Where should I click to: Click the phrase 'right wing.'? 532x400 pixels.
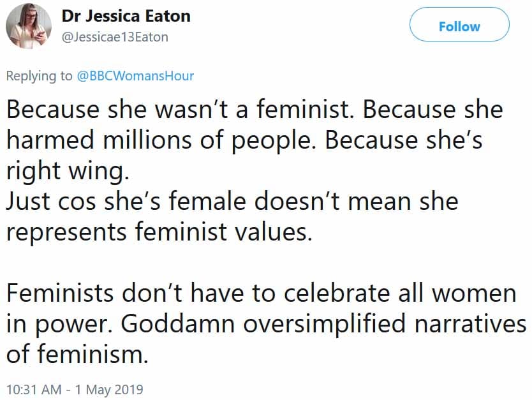tap(68, 171)
